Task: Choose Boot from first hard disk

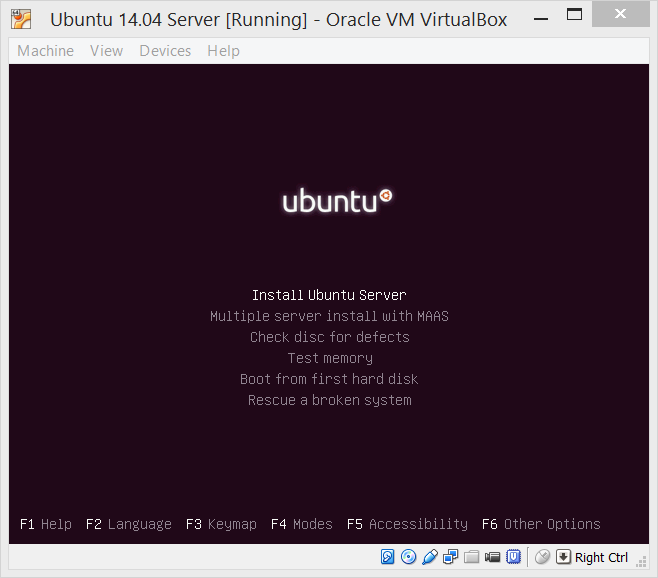Action: 329,379
